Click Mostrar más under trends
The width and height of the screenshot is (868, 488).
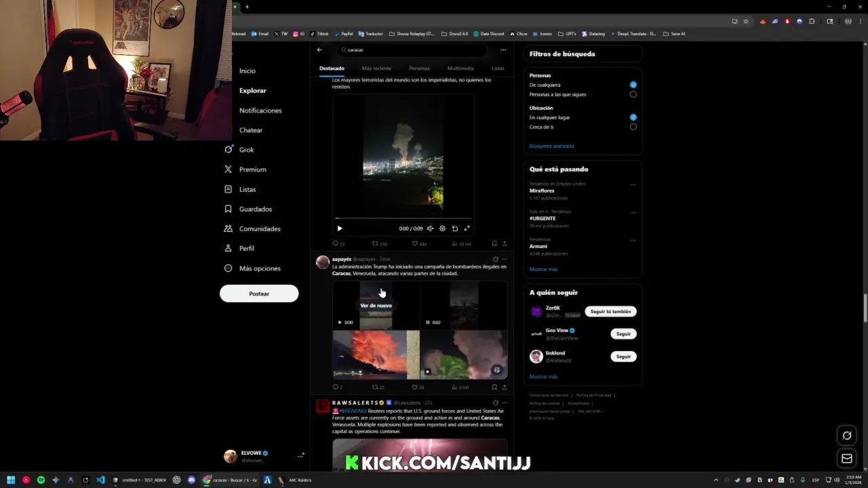point(543,269)
